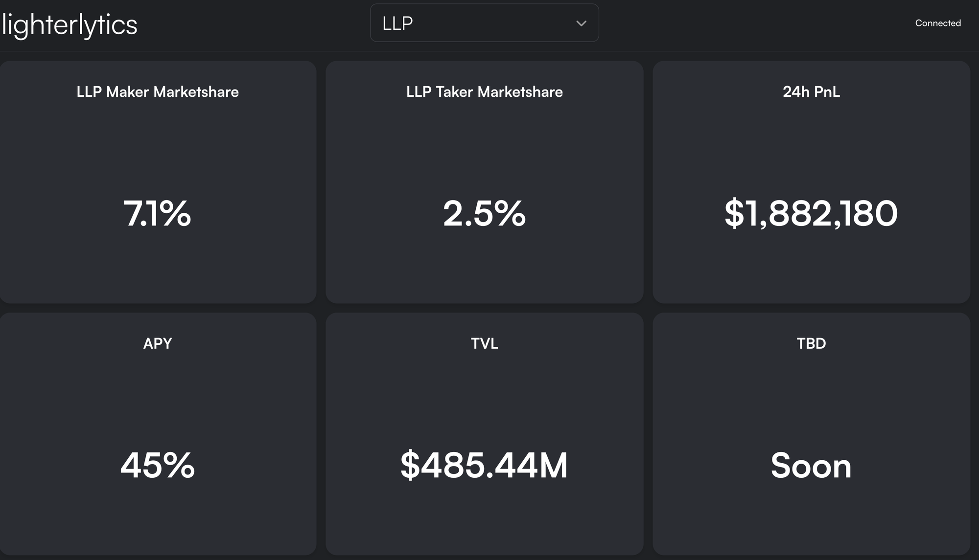Click the TVL heading label
The height and width of the screenshot is (560, 979).
click(484, 343)
